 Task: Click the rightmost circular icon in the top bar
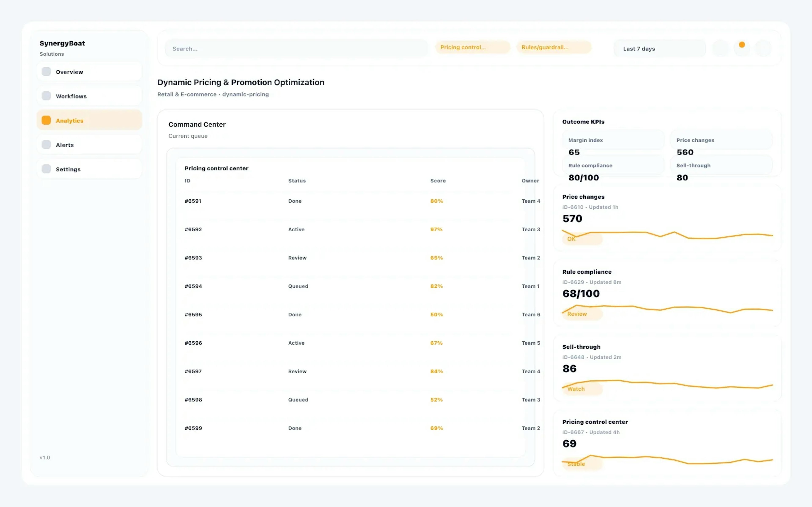point(763,48)
